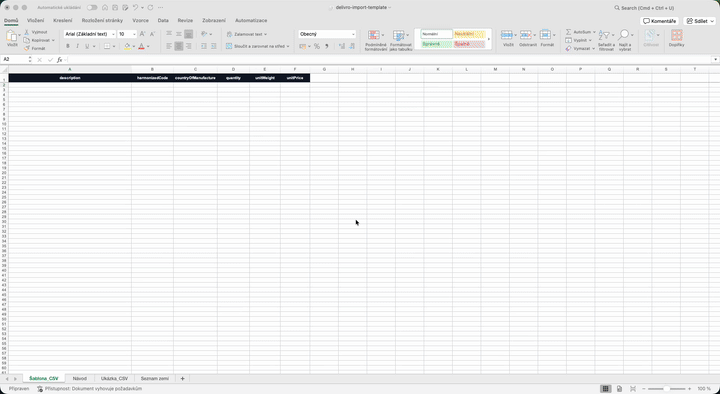Image resolution: width=720 pixels, height=394 pixels.
Task: Open the Arial font name combo box
Action: click(x=90, y=34)
